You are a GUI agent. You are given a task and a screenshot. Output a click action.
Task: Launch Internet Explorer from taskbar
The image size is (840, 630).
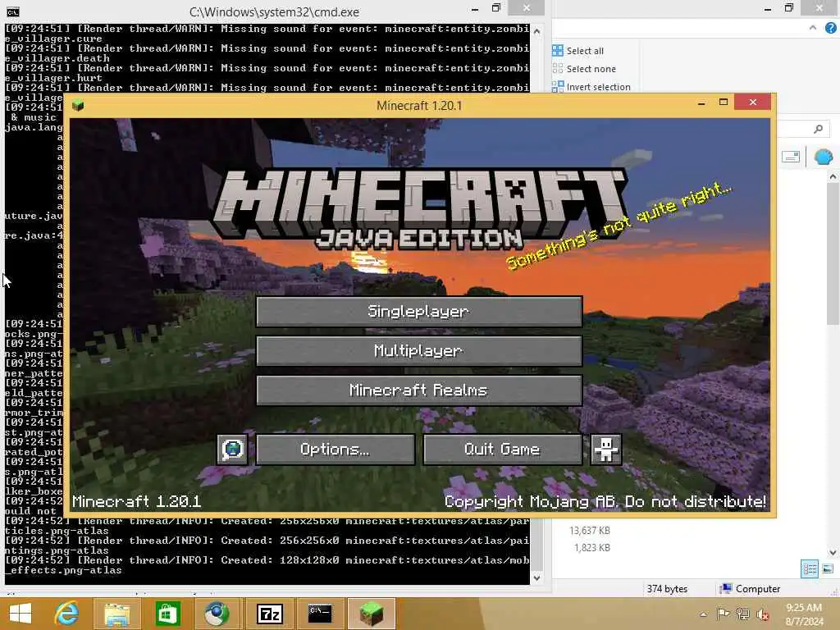pyautogui.click(x=67, y=614)
